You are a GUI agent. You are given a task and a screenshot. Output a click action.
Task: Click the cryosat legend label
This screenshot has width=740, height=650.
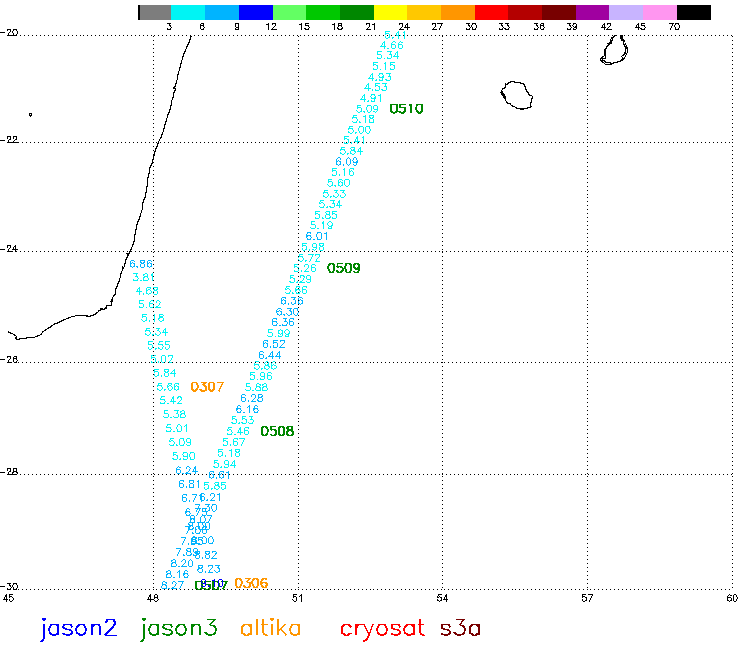pyautogui.click(x=382, y=629)
